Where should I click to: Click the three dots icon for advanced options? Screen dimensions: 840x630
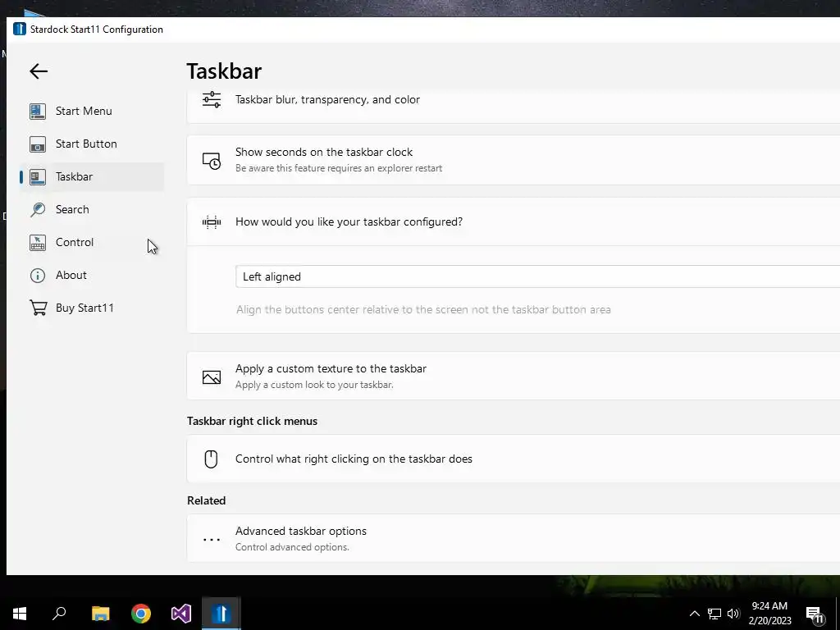pyautogui.click(x=212, y=540)
